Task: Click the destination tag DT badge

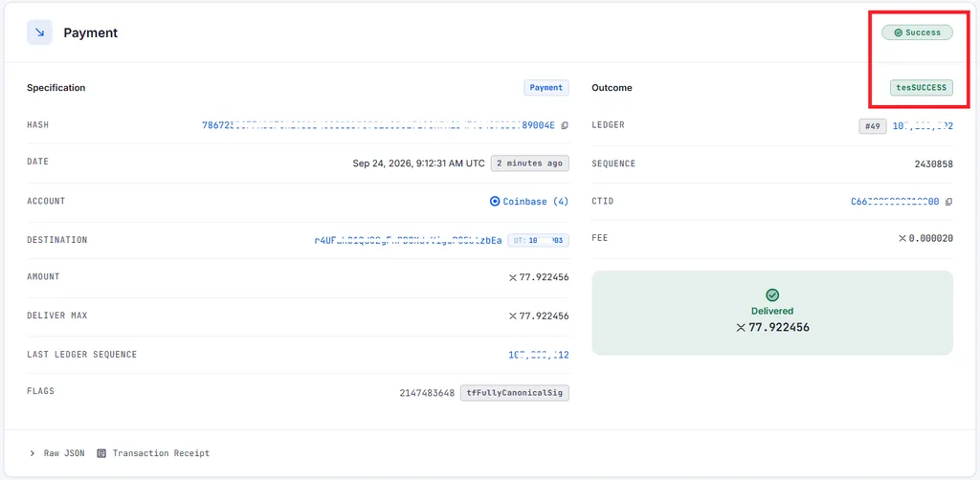Action: [x=538, y=240]
